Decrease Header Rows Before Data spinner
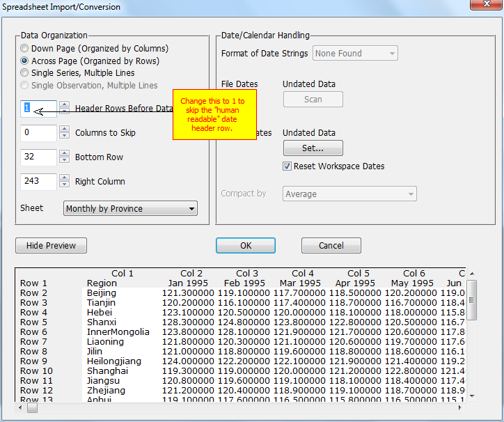The image size is (504, 422). pos(64,111)
